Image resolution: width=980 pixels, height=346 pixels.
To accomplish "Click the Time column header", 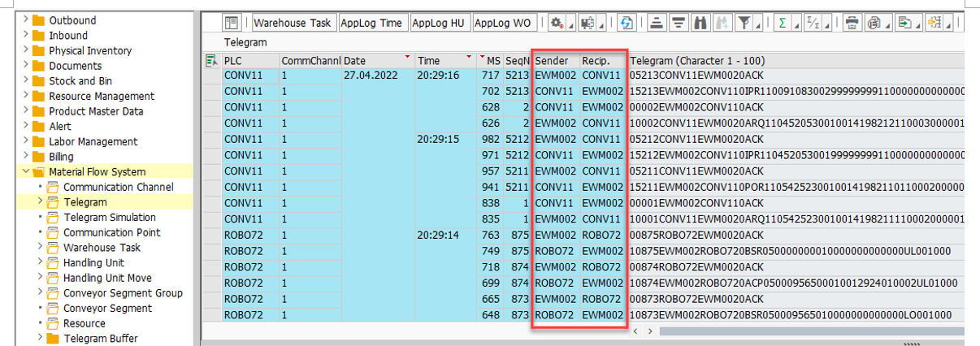I will click(445, 61).
